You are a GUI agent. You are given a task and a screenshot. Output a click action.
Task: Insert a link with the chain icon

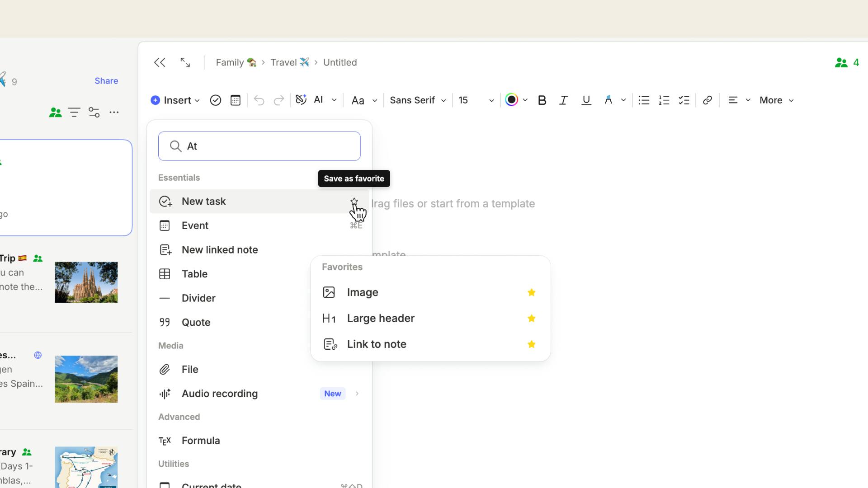708,100
